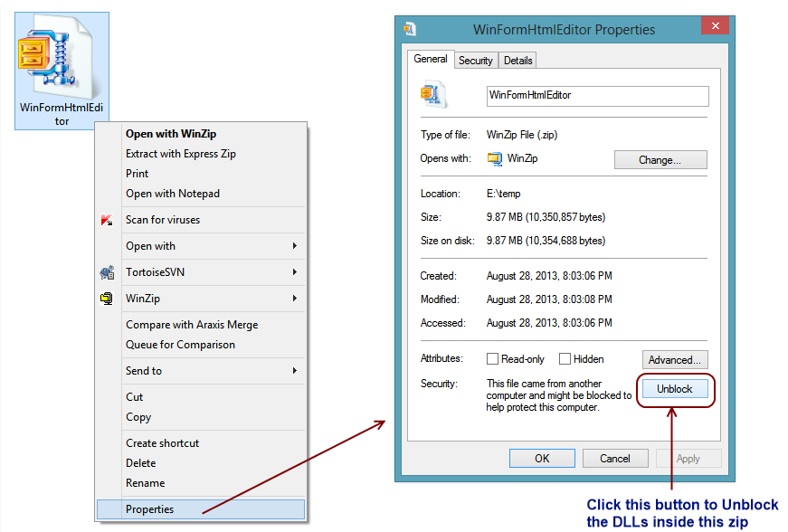Open Advanced... attributes dialog
The height and width of the screenshot is (532, 788).
[675, 360]
